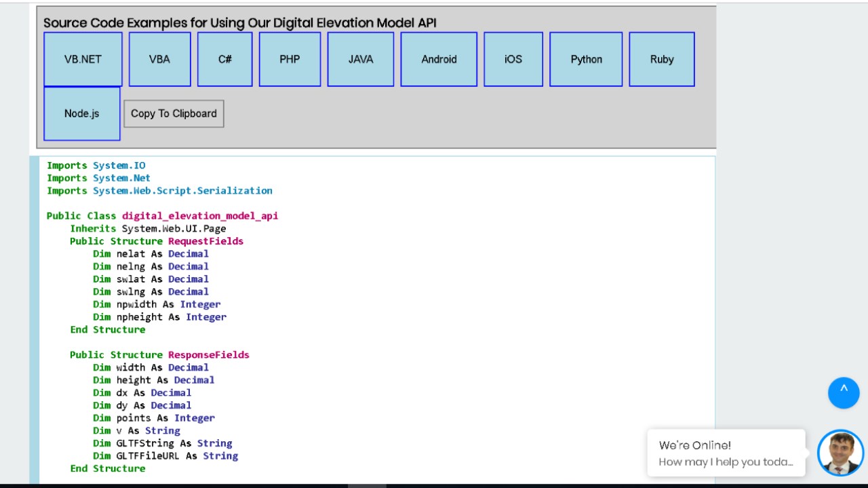Image resolution: width=868 pixels, height=488 pixels.
Task: Select the Node.js example tab
Action: pyautogui.click(x=82, y=113)
